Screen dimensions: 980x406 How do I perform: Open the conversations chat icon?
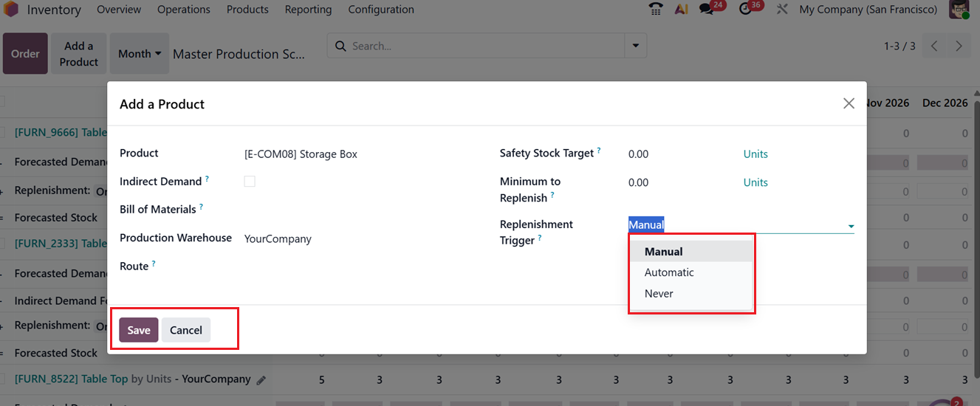[707, 10]
